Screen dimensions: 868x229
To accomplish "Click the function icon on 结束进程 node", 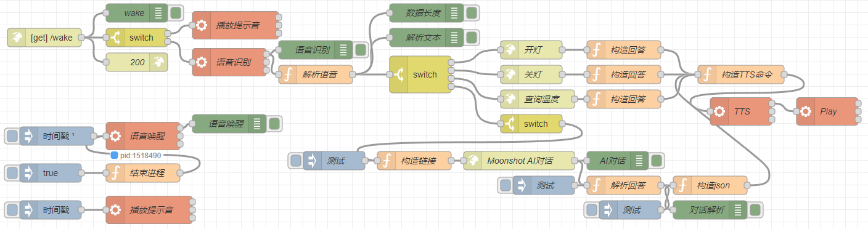I will point(115,173).
